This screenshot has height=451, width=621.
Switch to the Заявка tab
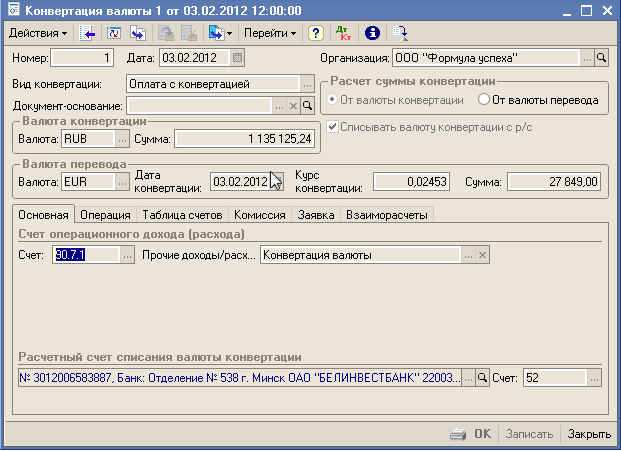(316, 215)
